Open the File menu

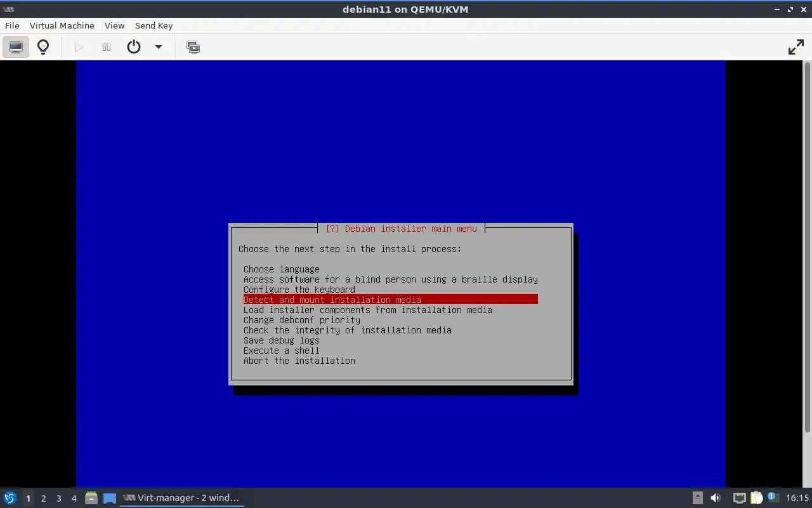(x=12, y=25)
